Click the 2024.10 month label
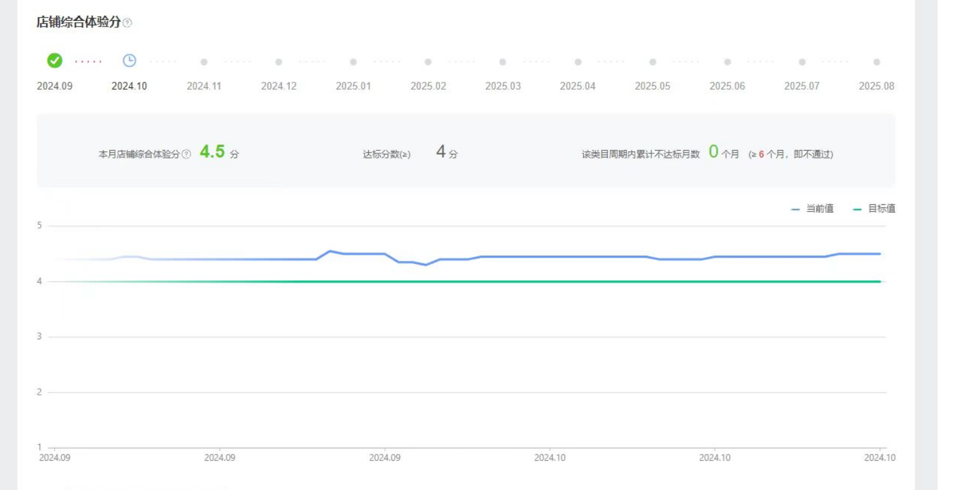 [129, 87]
